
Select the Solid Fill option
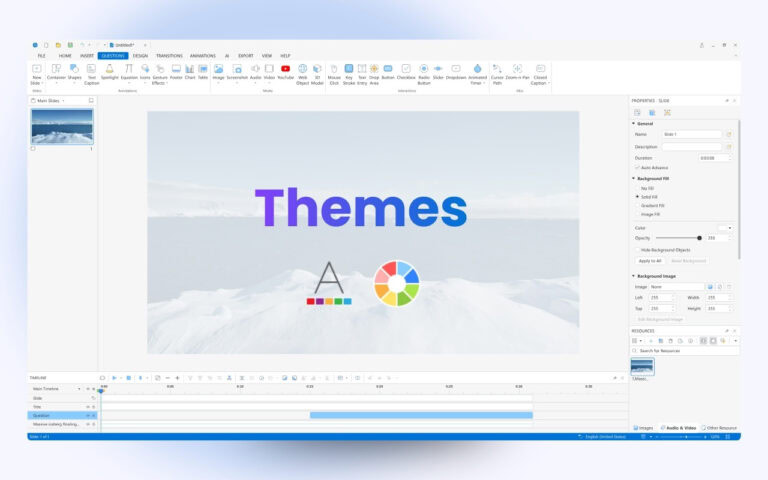click(637, 197)
